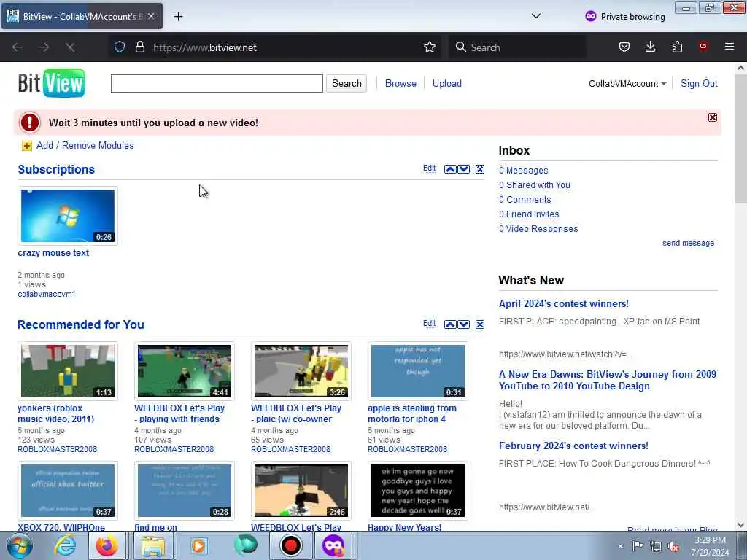Open yonkers roblox music video thumbnail
Image resolution: width=747 pixels, height=560 pixels.
(68, 371)
